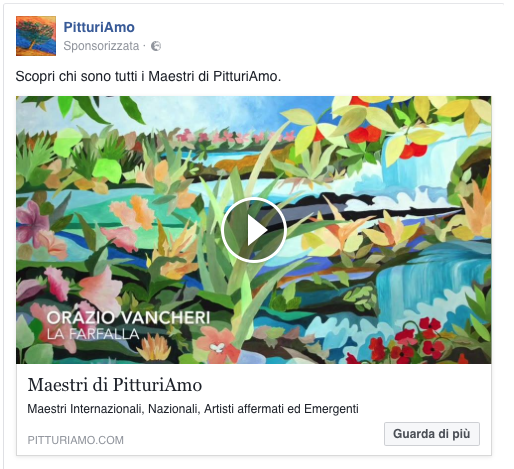This screenshot has height=469, width=514.
Task: Open the PITTURIAMO.COM domain link
Action: [x=75, y=440]
